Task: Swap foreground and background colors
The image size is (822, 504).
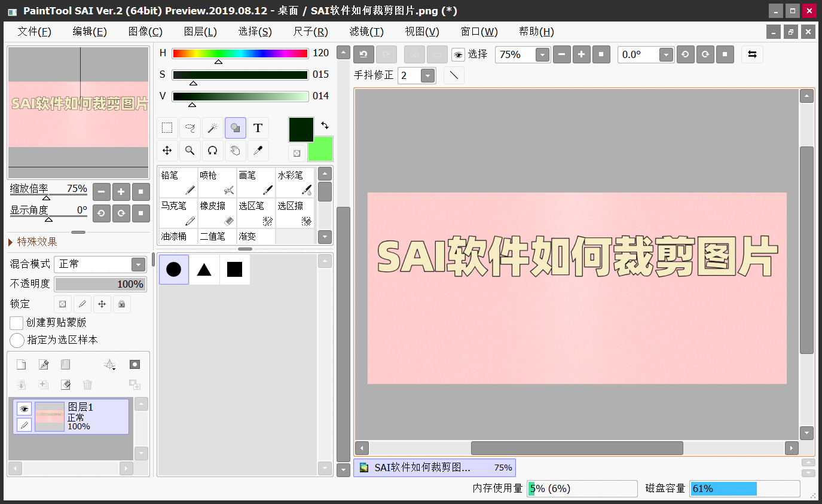Action: (325, 125)
